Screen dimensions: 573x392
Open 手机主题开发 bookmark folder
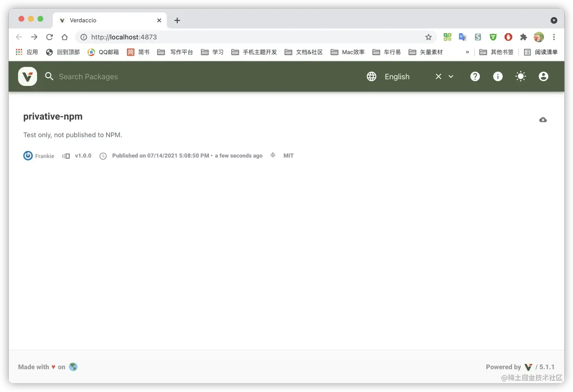click(254, 52)
